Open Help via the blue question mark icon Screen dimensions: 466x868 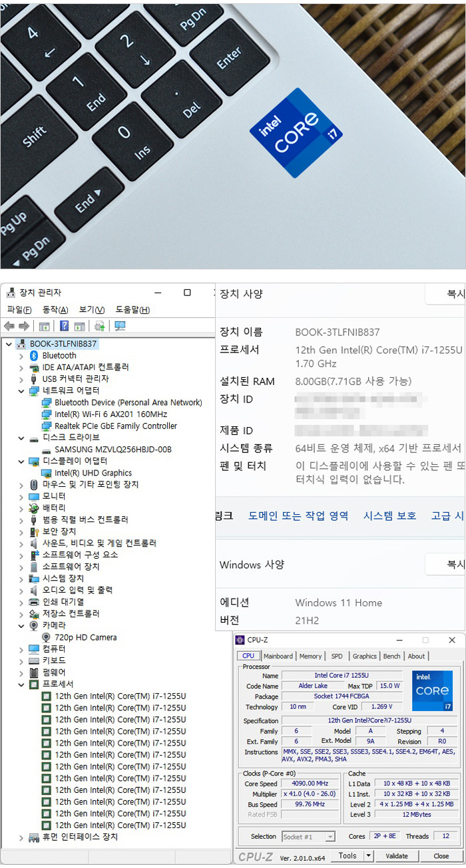(65, 326)
